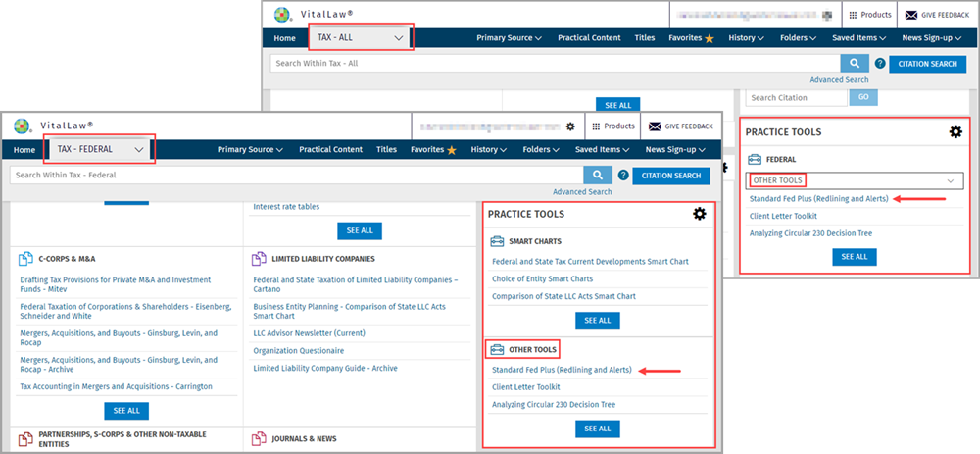Open Comparison of State LLC Acts Smart Chart
This screenshot has height=454, width=980.
click(563, 296)
